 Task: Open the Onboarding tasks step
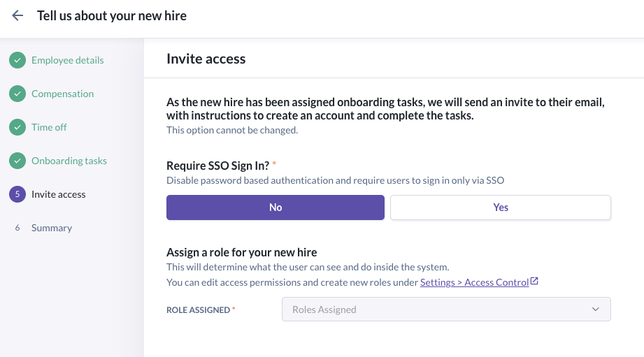(69, 161)
